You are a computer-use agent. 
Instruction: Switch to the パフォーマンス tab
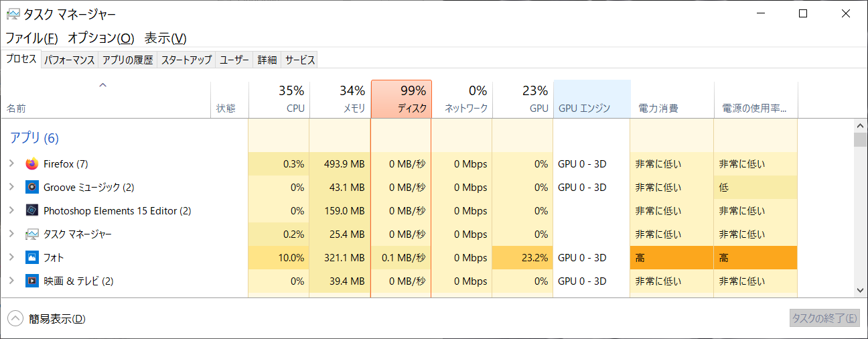pyautogui.click(x=70, y=60)
